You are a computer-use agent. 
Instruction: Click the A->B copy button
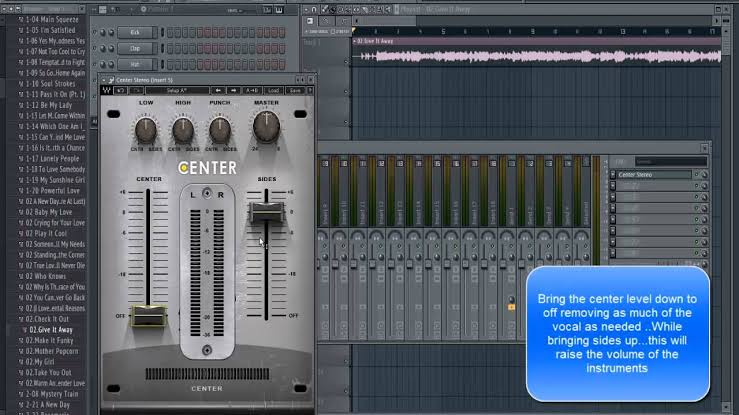pos(252,90)
